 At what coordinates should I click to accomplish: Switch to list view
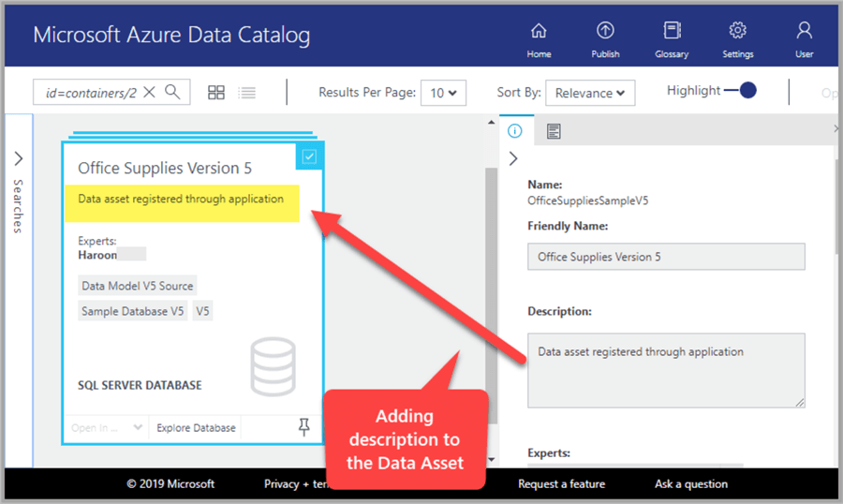247,93
